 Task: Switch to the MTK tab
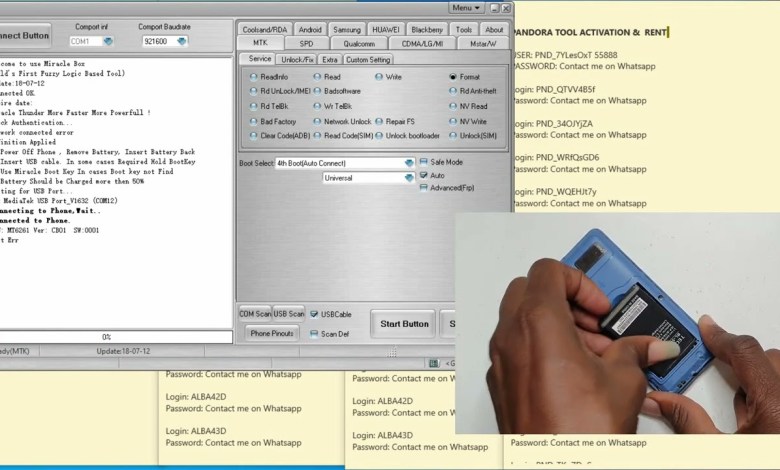click(260, 43)
